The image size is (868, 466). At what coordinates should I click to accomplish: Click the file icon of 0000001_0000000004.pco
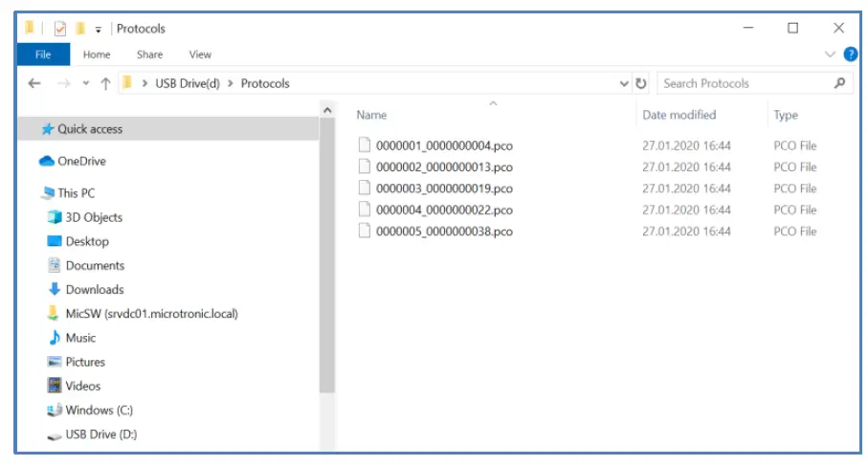click(x=364, y=145)
